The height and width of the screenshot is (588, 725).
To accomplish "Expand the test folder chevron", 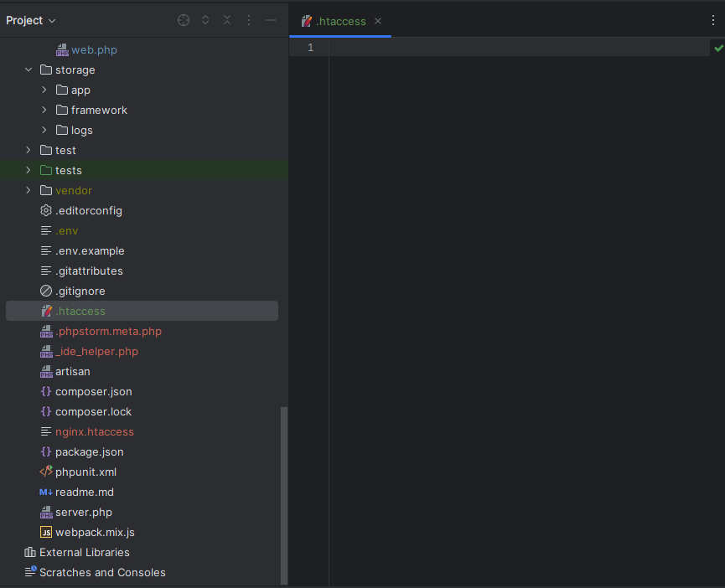I will pos(28,150).
